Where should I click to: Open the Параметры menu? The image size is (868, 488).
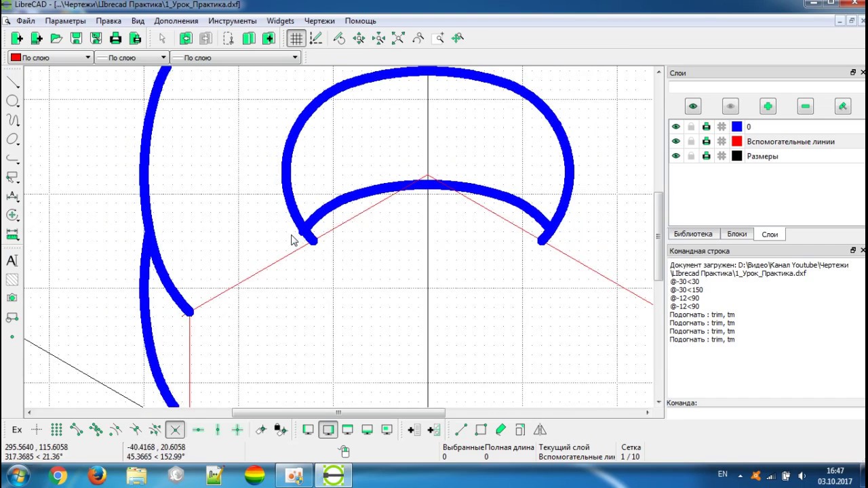coord(66,21)
